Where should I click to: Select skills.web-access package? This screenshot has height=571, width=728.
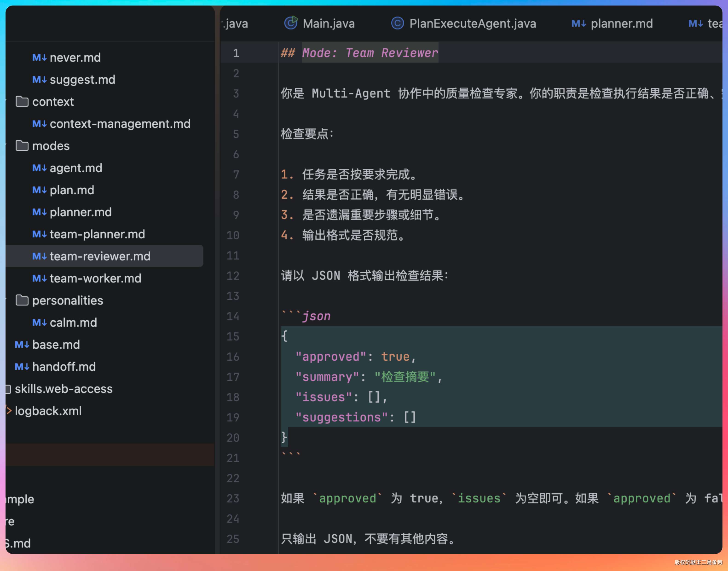64,389
